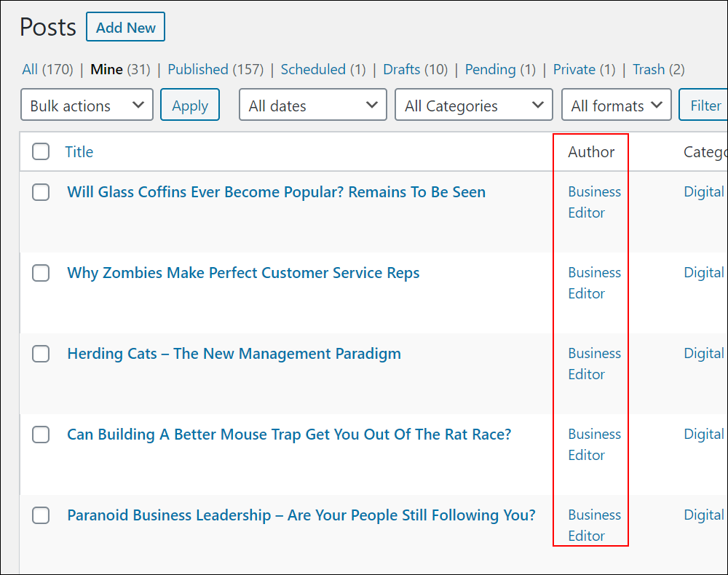This screenshot has width=728, height=575.
Task: Open 'Will Glass Coffins Ever Become Popular?' post
Action: [x=276, y=192]
